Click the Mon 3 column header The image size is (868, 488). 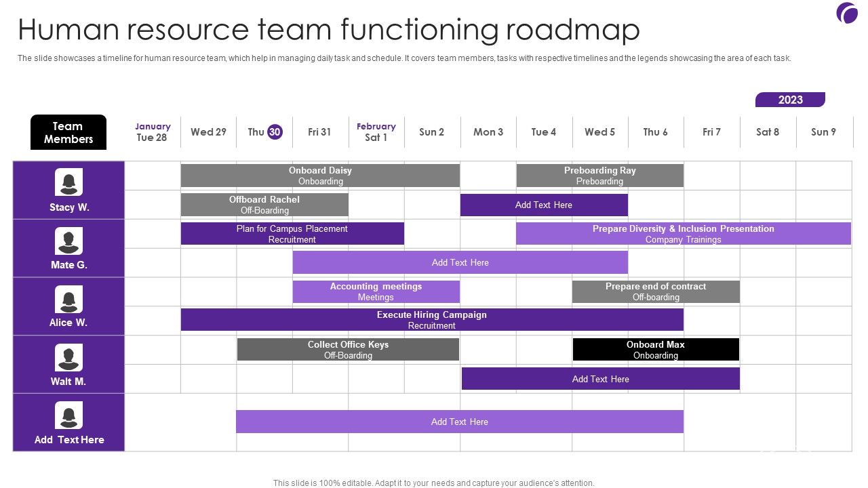(488, 132)
